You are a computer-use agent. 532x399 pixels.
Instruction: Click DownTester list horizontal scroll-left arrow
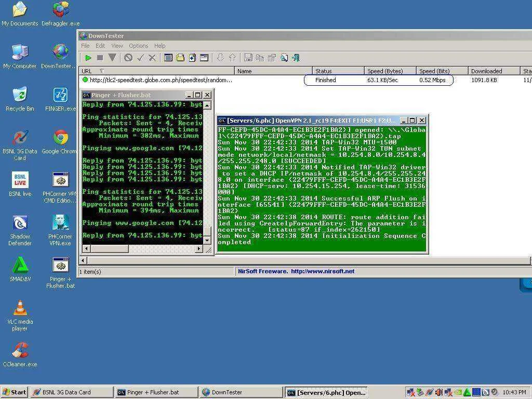coord(83,261)
